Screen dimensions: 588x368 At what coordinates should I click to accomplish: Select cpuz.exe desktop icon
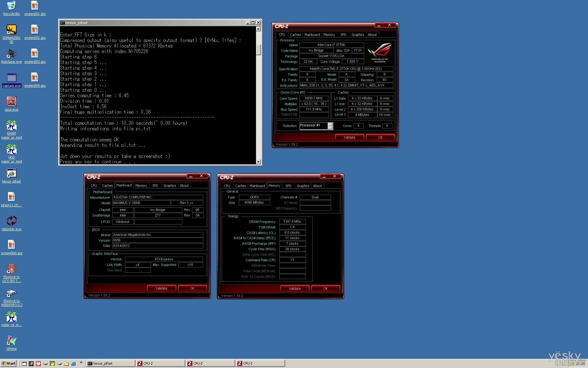click(x=11, y=104)
